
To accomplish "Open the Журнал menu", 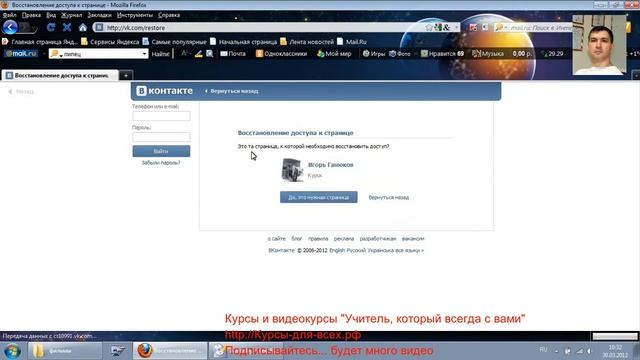I will pyautogui.click(x=71, y=15).
